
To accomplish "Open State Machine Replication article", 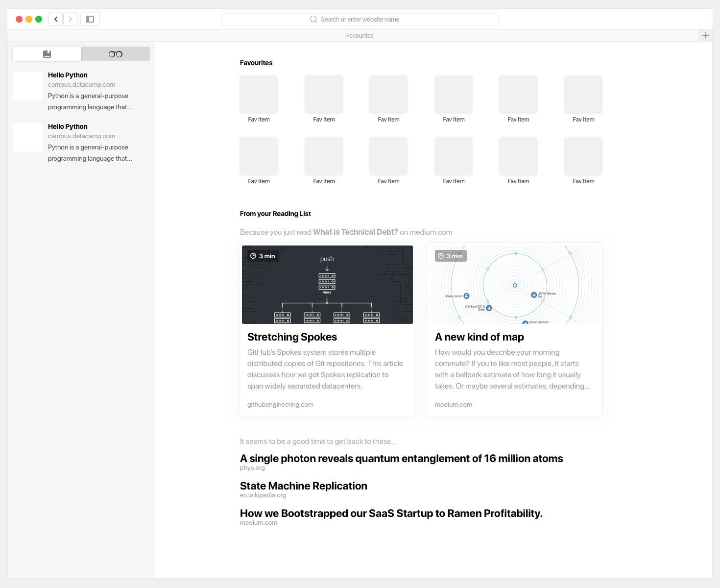I will tap(304, 486).
